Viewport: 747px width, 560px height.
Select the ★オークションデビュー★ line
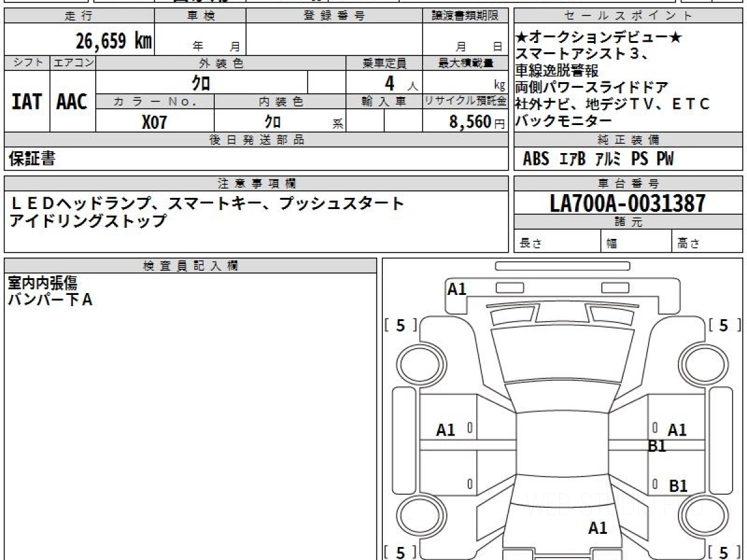click(x=600, y=37)
